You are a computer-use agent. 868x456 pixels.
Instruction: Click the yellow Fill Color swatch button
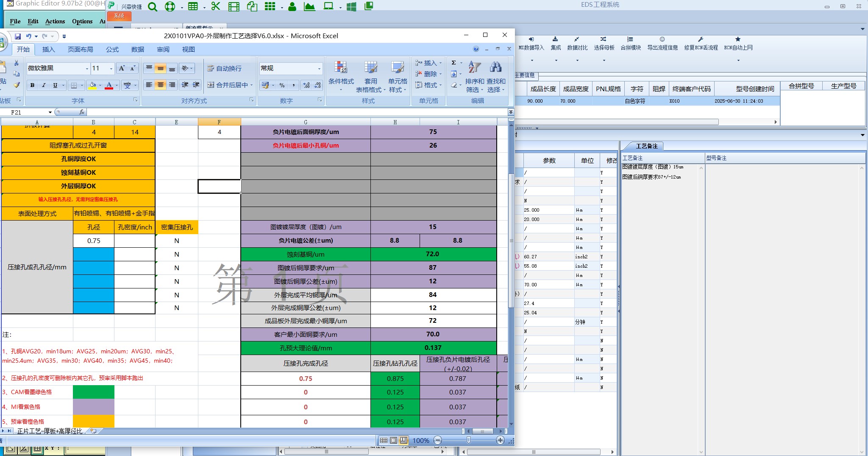92,85
